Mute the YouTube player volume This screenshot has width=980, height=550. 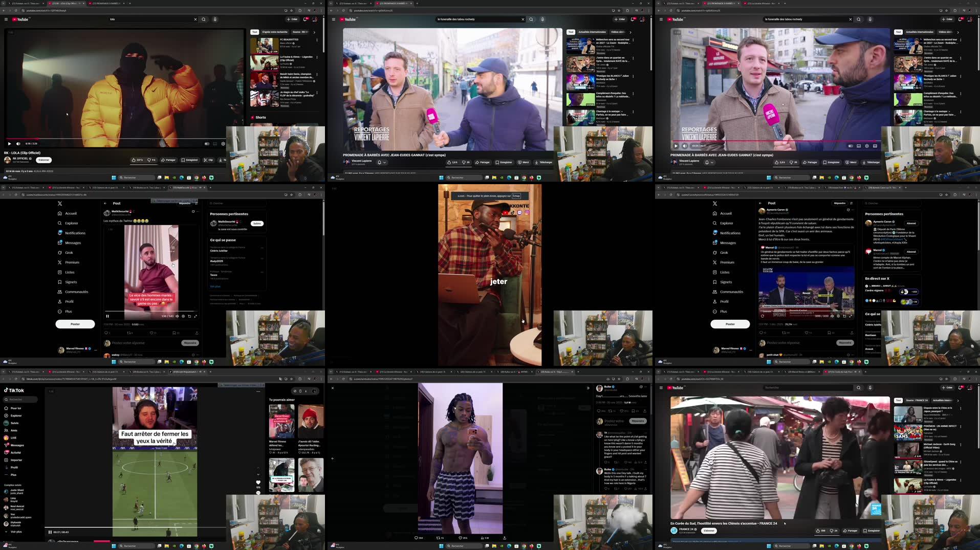[18, 144]
